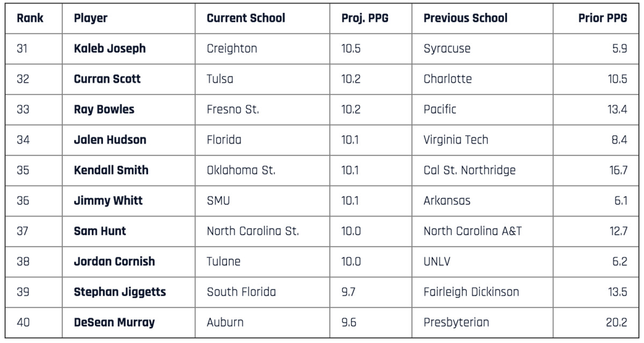The height and width of the screenshot is (343, 644).
Task: Sort by the Player column header
Action: (x=91, y=18)
